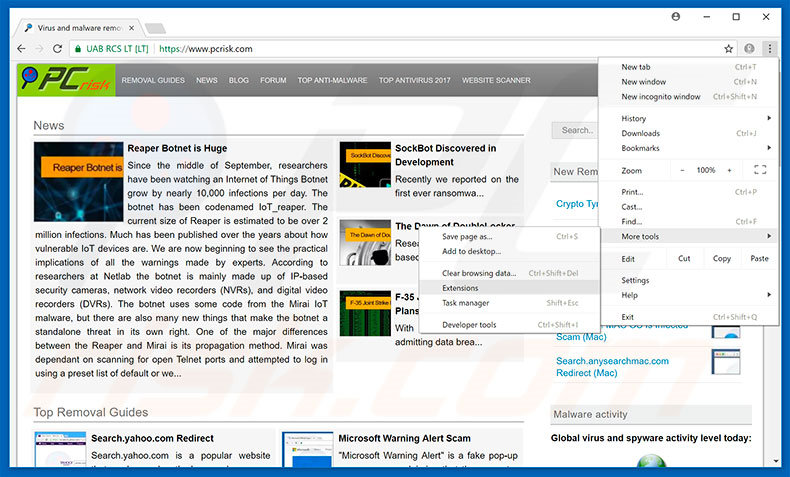Select Print... menu item
The height and width of the screenshot is (477, 790).
tap(689, 192)
